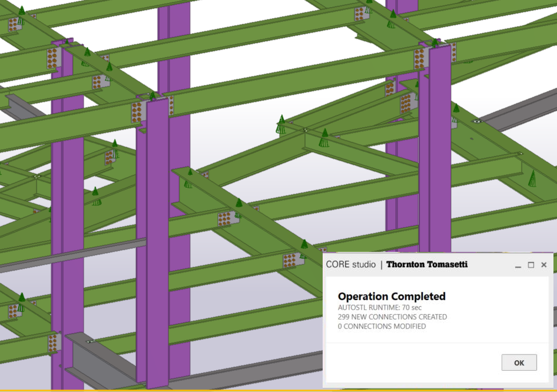
Task: Click the "299 NEW CONNECTIONS CREATED" message
Action: point(392,317)
